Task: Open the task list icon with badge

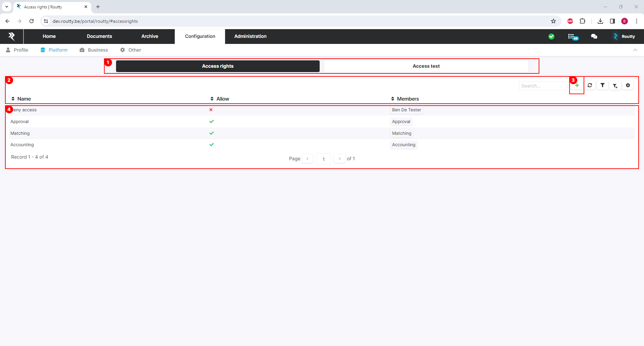Action: (573, 37)
